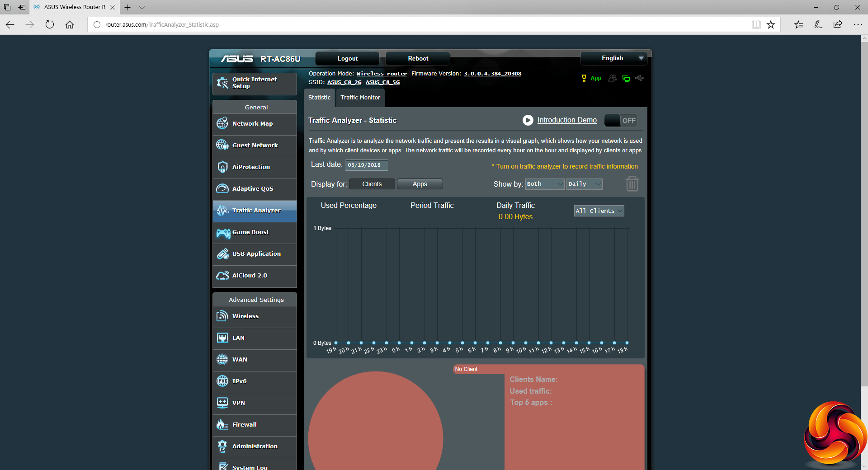This screenshot has height=470, width=868.
Task: Open the ASUS_C8_2G SSID link
Action: tap(344, 82)
